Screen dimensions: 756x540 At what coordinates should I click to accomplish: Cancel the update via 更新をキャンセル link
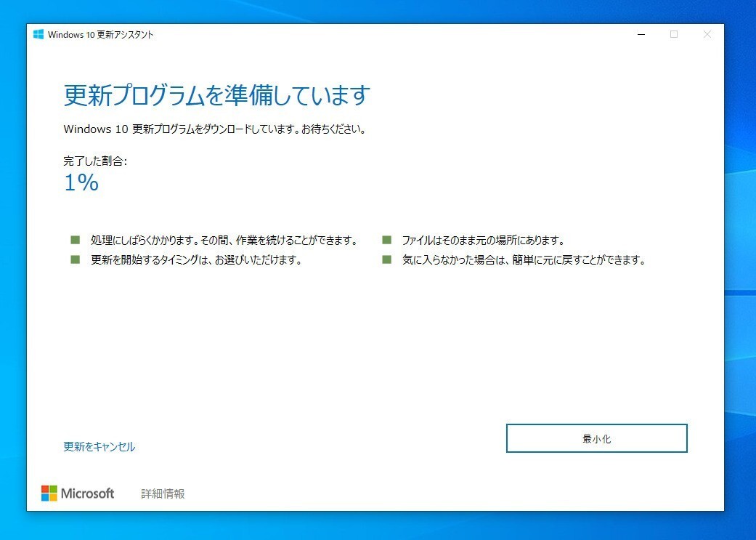point(99,446)
